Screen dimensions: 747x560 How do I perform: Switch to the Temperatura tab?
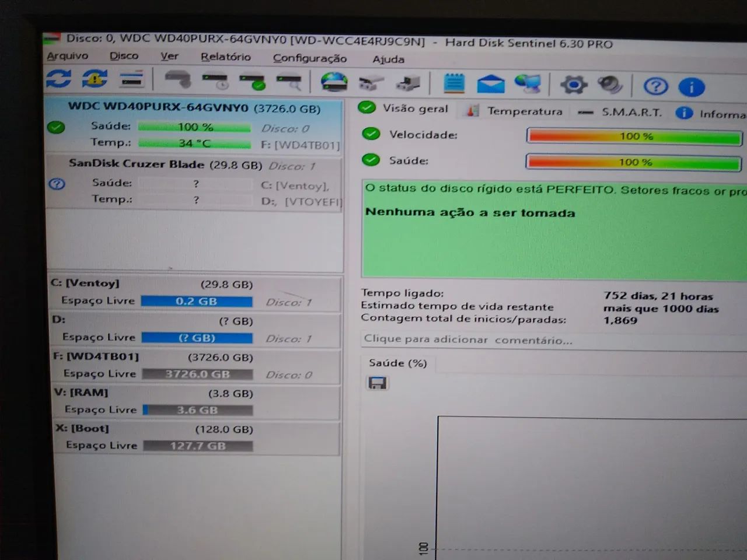coord(515,111)
